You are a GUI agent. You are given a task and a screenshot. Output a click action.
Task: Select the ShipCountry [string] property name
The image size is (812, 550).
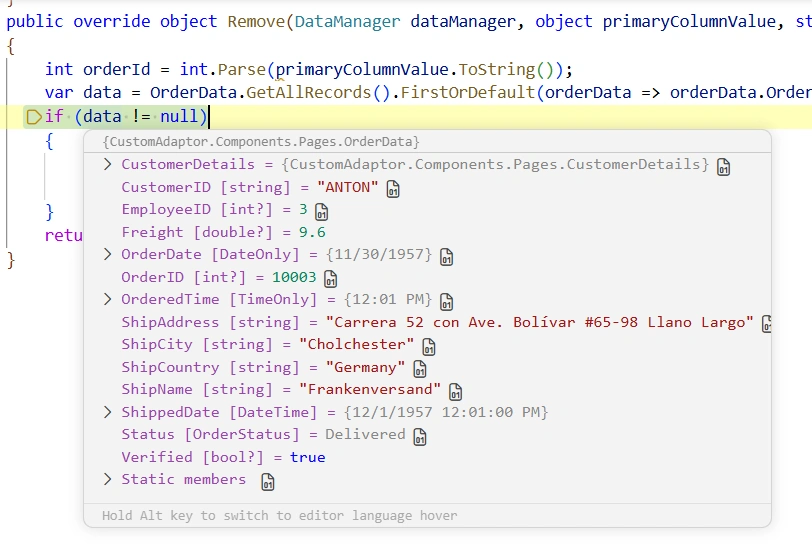pos(210,367)
